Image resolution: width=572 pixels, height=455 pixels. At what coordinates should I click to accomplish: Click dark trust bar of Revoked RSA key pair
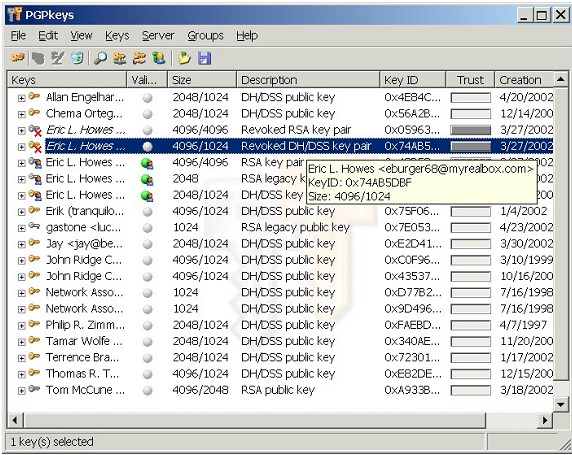pyautogui.click(x=471, y=130)
